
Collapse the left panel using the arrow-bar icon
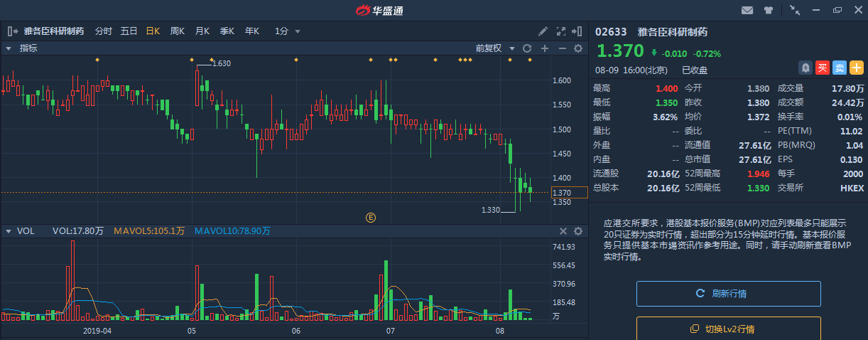pos(11,31)
